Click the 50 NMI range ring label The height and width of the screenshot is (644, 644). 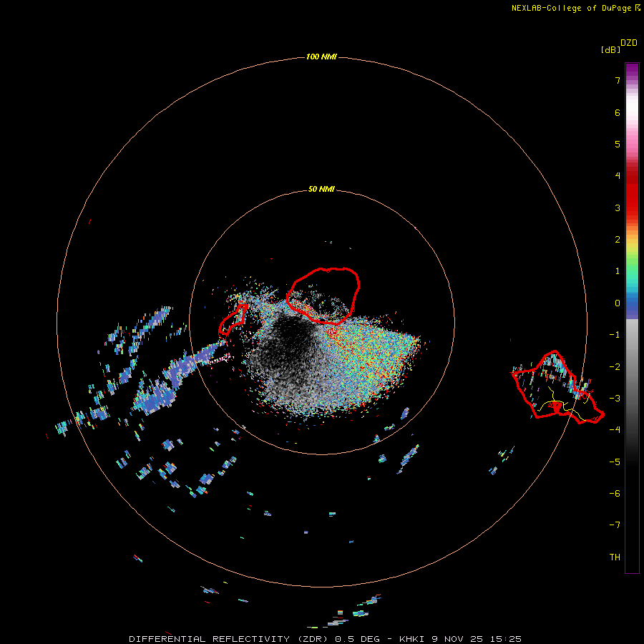[321, 189]
